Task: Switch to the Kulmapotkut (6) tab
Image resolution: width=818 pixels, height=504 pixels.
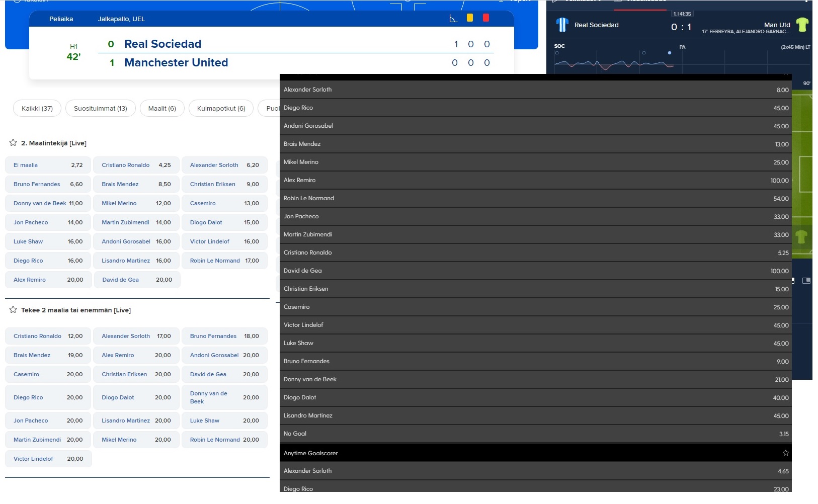Action: click(221, 109)
